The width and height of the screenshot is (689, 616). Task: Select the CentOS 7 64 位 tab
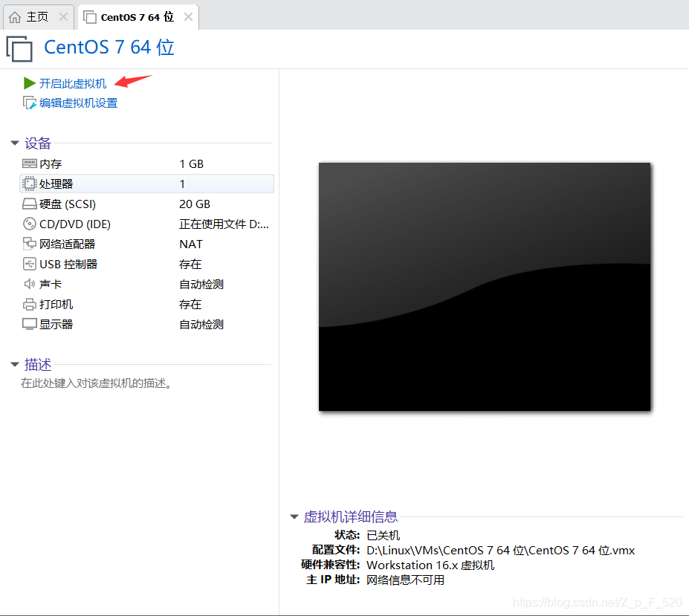click(x=138, y=17)
